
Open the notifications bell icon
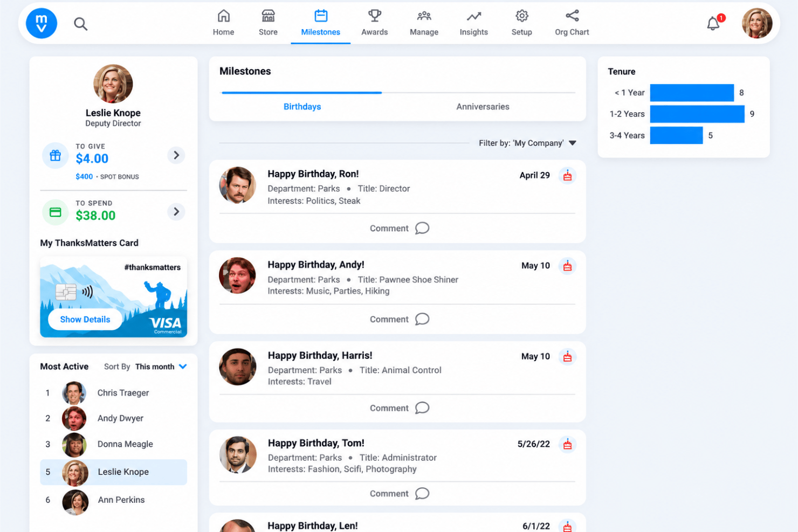[713, 23]
